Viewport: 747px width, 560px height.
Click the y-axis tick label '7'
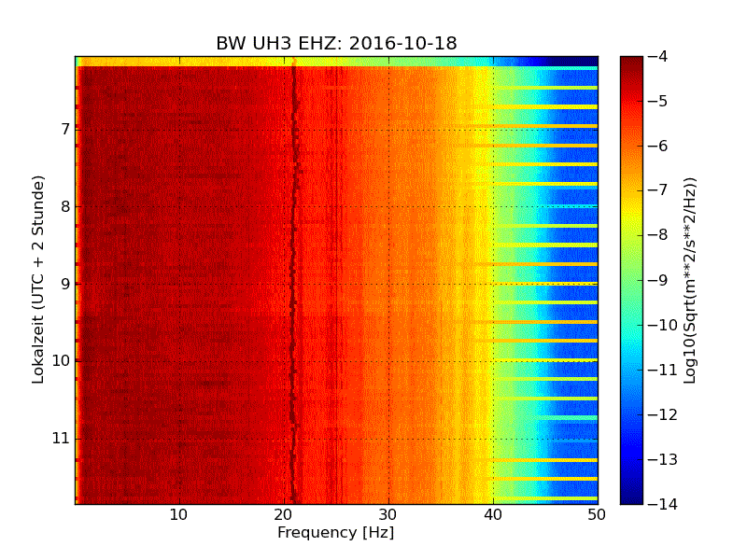65,129
